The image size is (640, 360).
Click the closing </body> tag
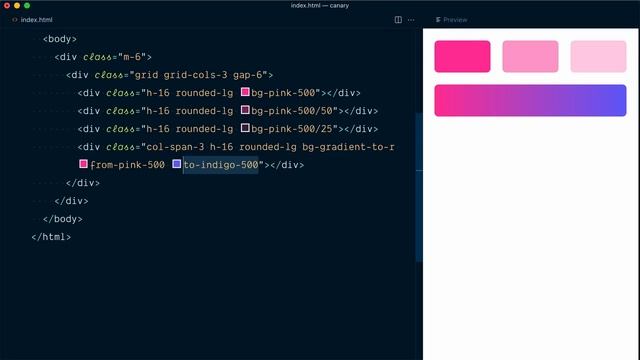[63, 219]
